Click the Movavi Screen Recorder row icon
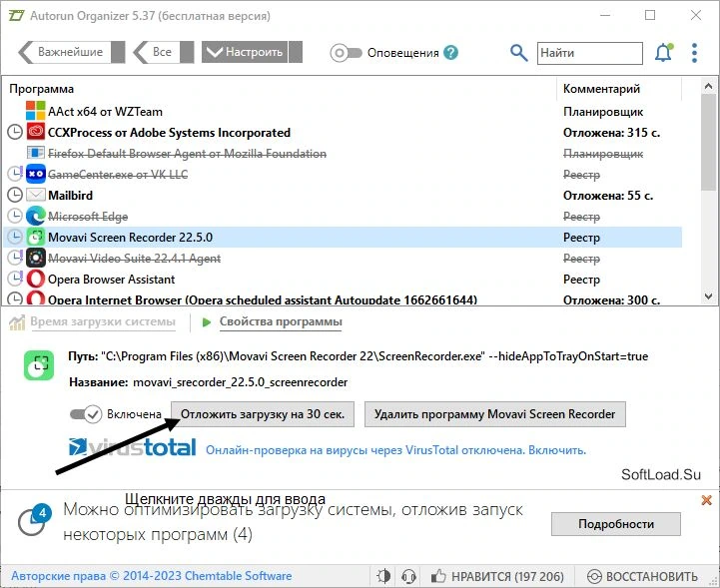 [x=35, y=237]
